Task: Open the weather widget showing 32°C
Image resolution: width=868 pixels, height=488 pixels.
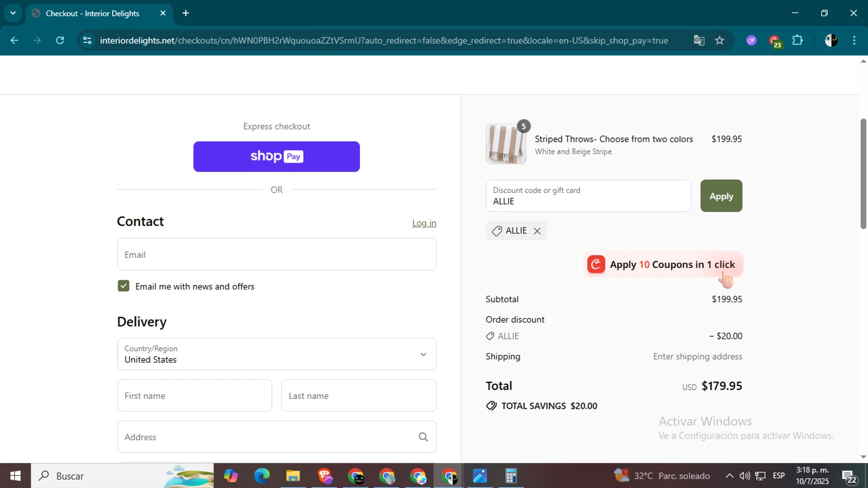Action: click(x=662, y=476)
